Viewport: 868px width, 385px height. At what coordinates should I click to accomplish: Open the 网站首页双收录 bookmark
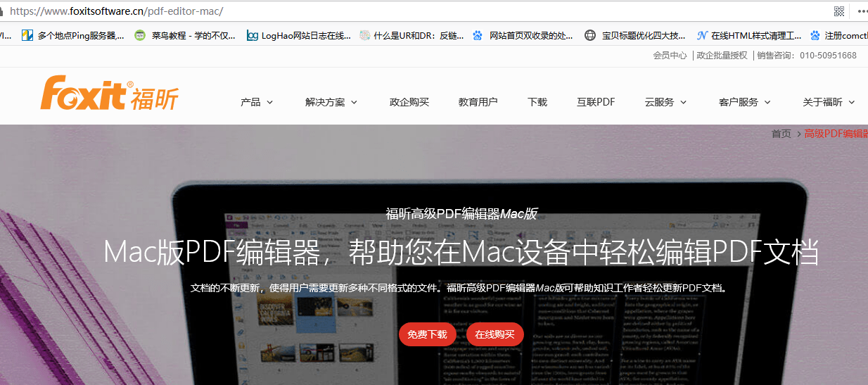click(x=524, y=35)
